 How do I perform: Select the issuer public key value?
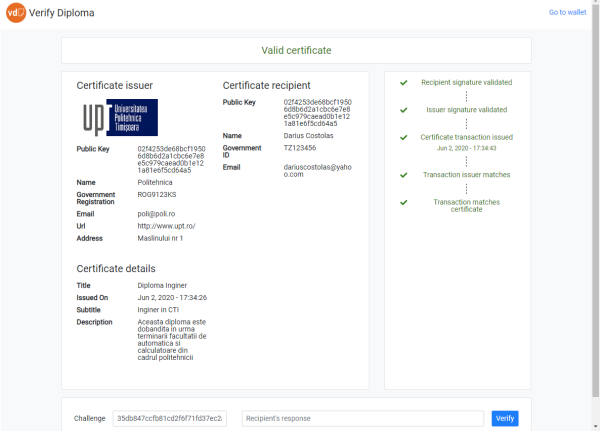pyautogui.click(x=171, y=159)
